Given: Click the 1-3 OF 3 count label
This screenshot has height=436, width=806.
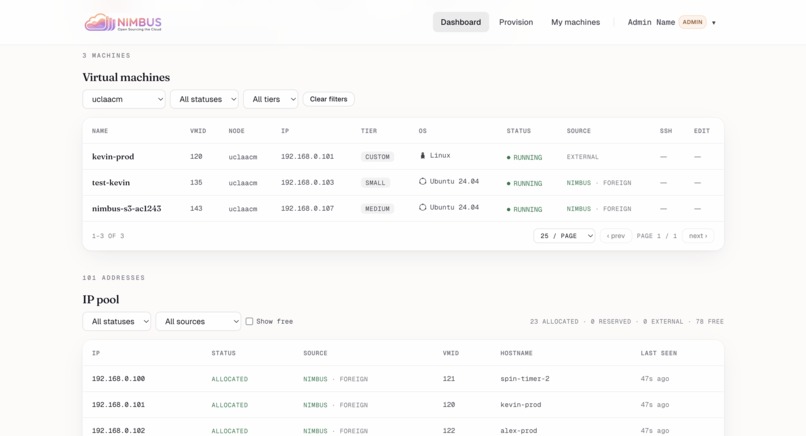Looking at the screenshot, I should (x=108, y=236).
